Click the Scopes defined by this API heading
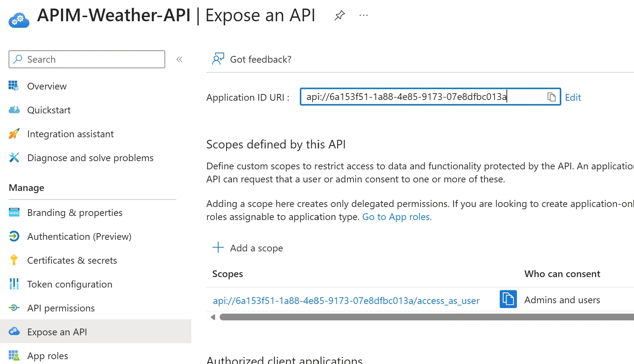Screen dimensions: 634x364 tap(276, 144)
